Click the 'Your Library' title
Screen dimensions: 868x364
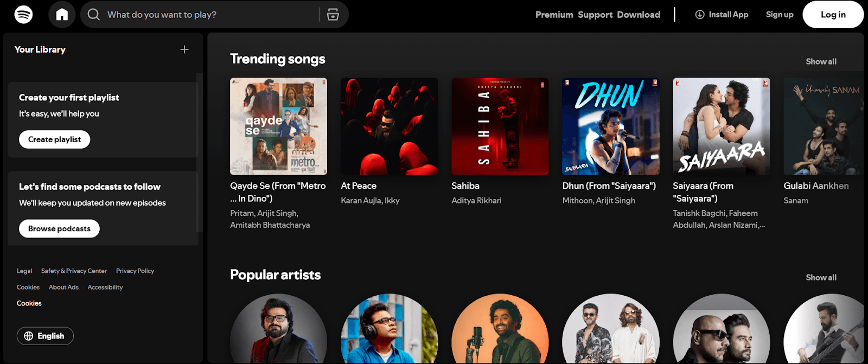(40, 49)
